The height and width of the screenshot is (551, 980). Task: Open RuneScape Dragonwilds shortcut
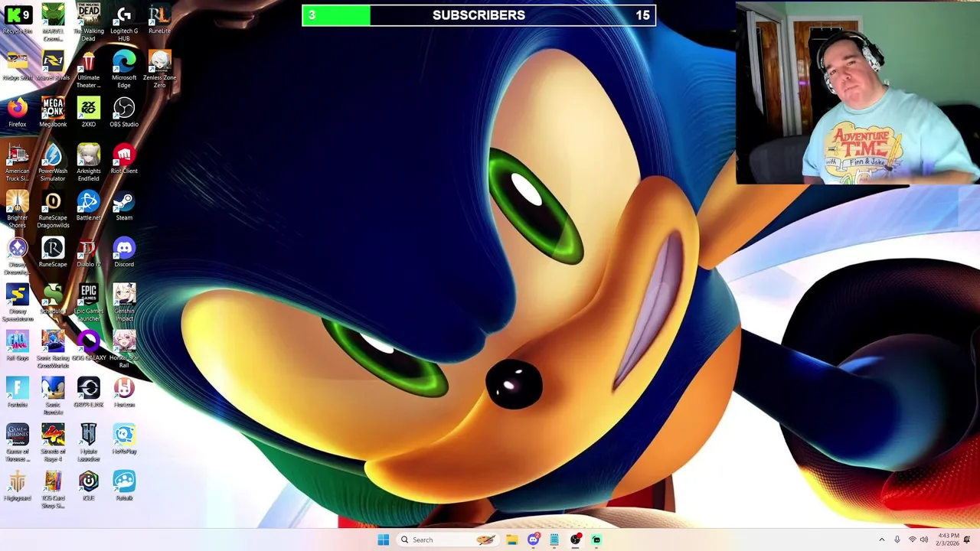coord(53,210)
